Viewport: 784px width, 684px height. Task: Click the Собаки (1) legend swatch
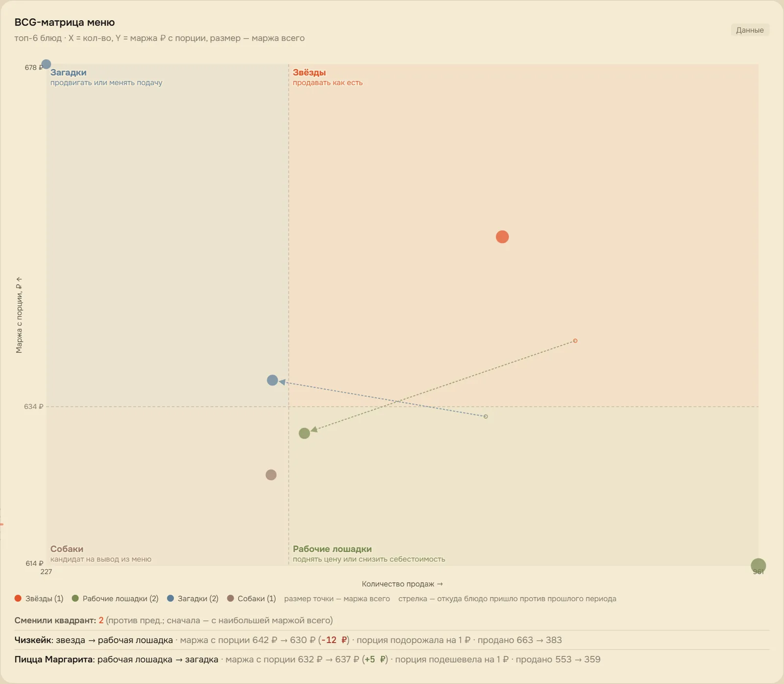pos(230,598)
